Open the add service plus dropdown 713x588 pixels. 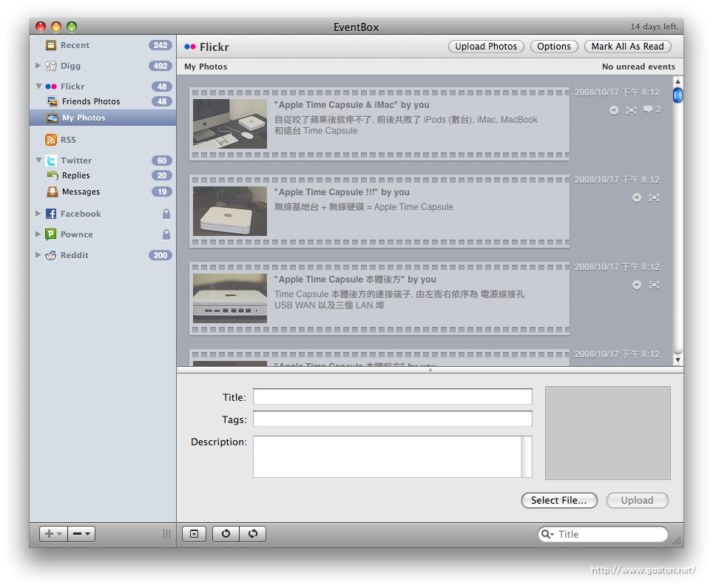[x=54, y=534]
